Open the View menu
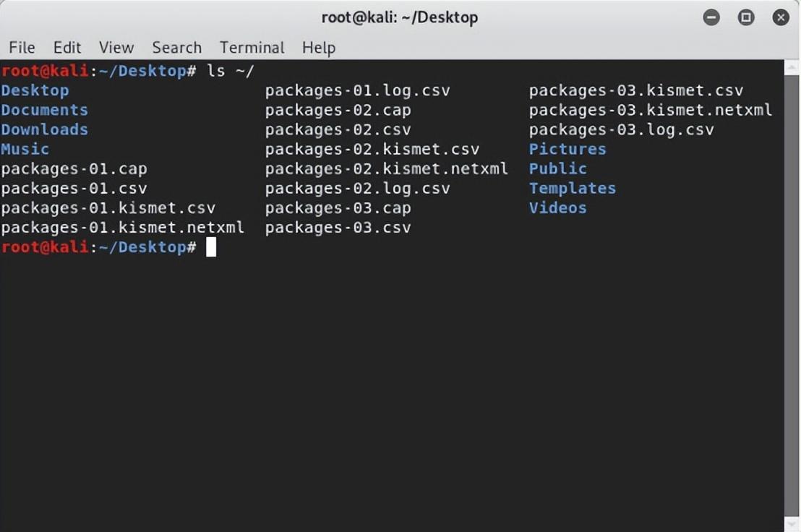The width and height of the screenshot is (801, 532). pos(116,48)
